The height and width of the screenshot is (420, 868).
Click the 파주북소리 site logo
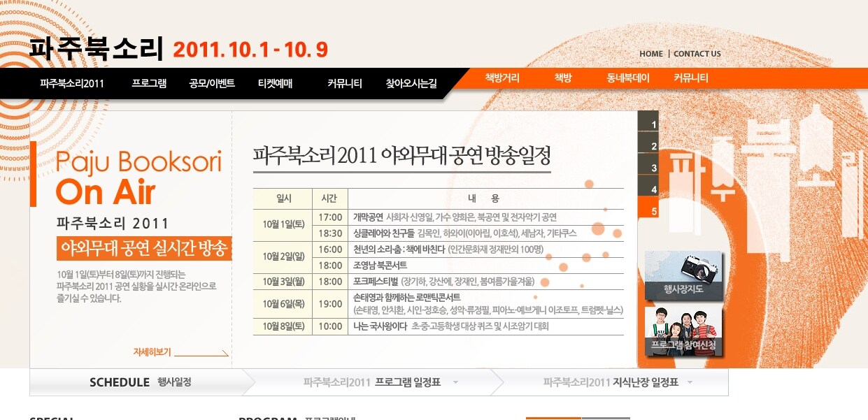97,48
